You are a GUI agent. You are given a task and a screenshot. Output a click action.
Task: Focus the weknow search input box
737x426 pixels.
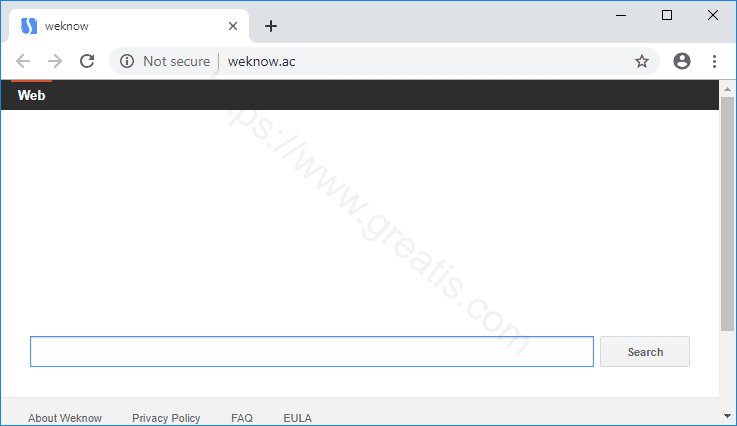pos(312,352)
